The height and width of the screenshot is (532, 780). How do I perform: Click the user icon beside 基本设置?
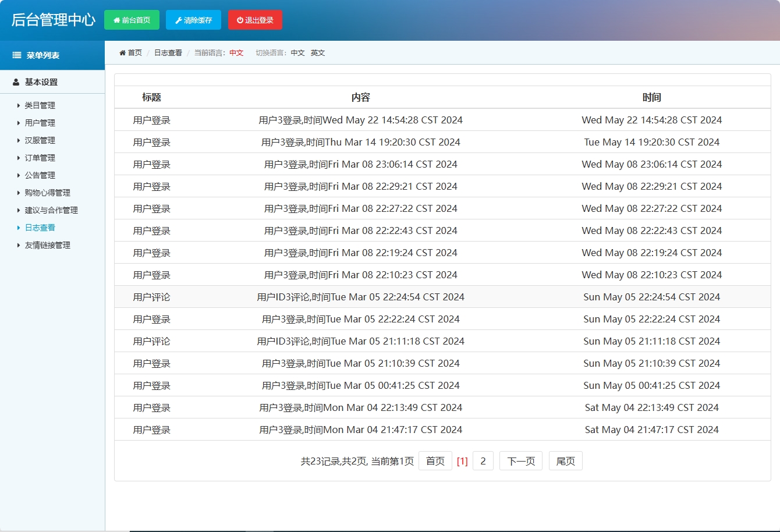coord(16,82)
